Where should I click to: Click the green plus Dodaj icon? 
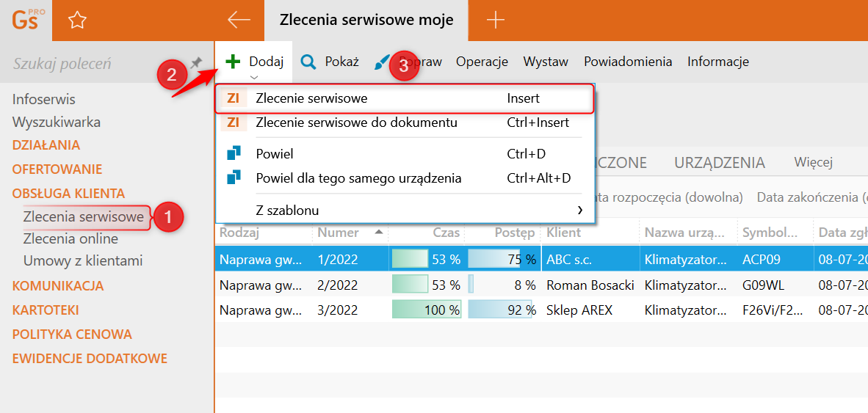point(233,62)
